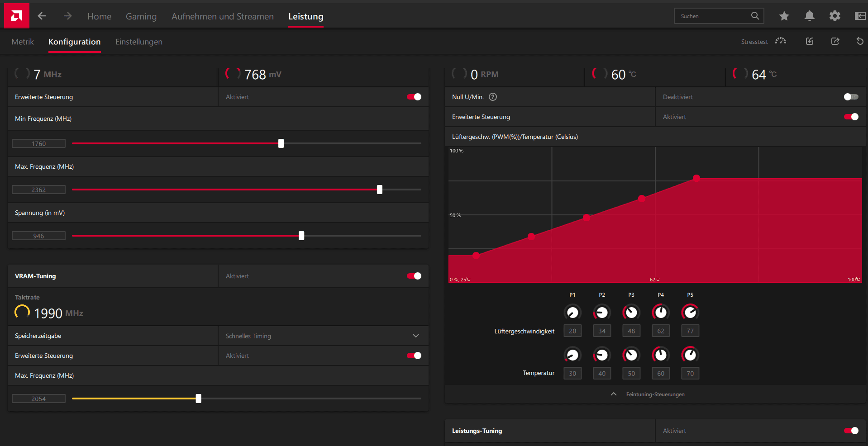Click Spannung slider handle
This screenshot has width=868, height=446.
point(301,236)
